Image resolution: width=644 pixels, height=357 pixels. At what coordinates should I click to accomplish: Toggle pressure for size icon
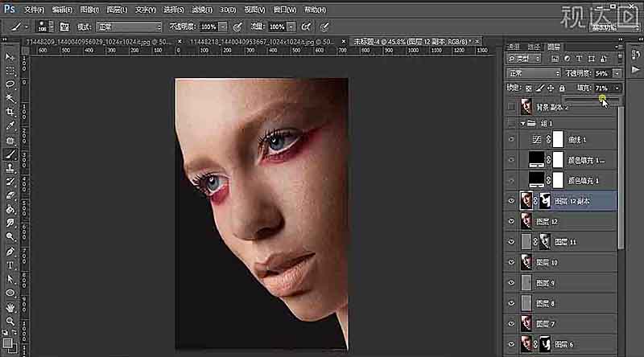(x=324, y=27)
